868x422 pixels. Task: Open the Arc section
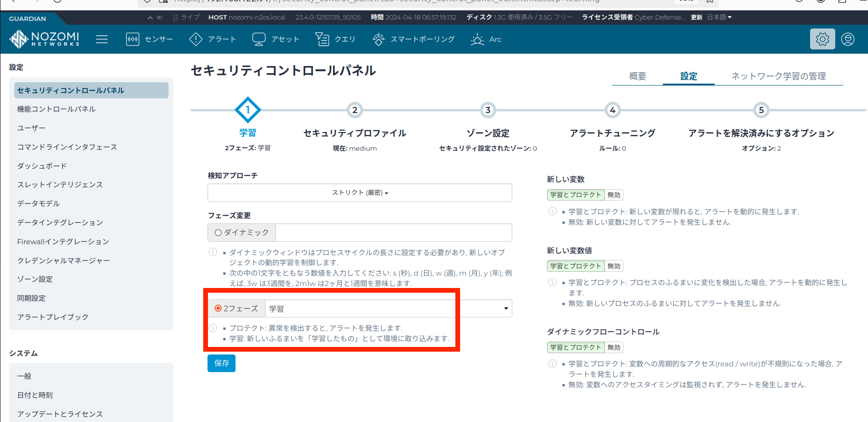486,39
